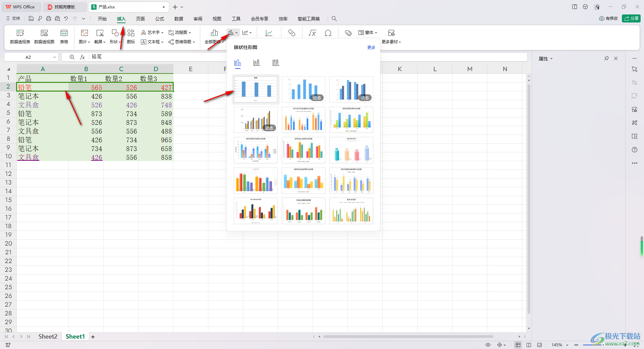Click the sparkline chart icon
The width and height of the screenshot is (644, 349).
click(x=269, y=33)
